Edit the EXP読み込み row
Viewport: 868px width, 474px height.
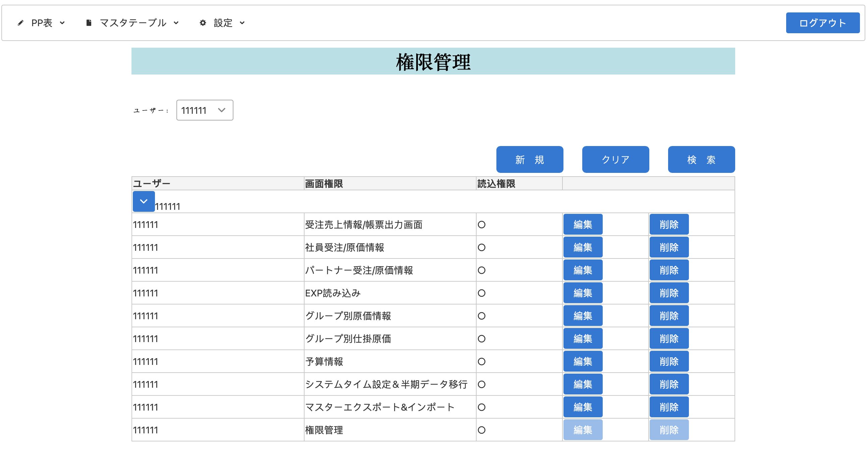583,293
